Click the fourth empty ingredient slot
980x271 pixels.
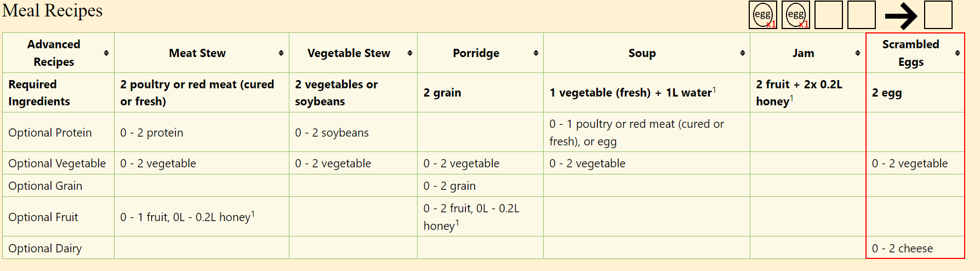[861, 15]
